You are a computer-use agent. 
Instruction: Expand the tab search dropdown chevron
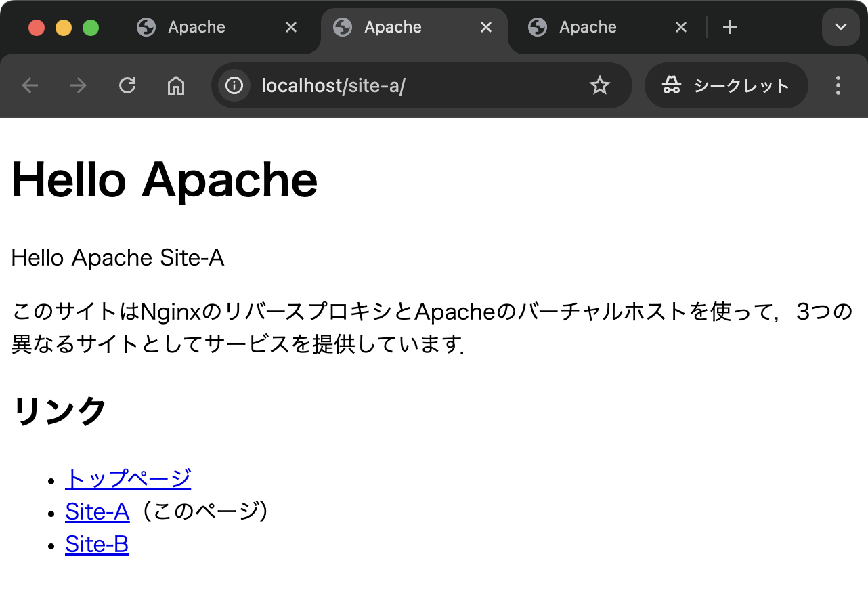tap(840, 27)
